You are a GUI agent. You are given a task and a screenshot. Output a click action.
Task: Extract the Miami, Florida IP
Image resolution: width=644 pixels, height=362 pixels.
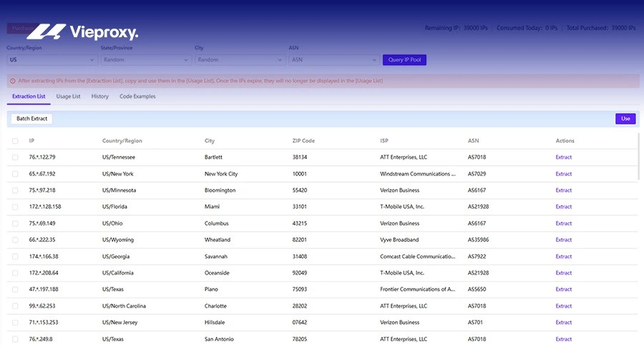pos(564,207)
